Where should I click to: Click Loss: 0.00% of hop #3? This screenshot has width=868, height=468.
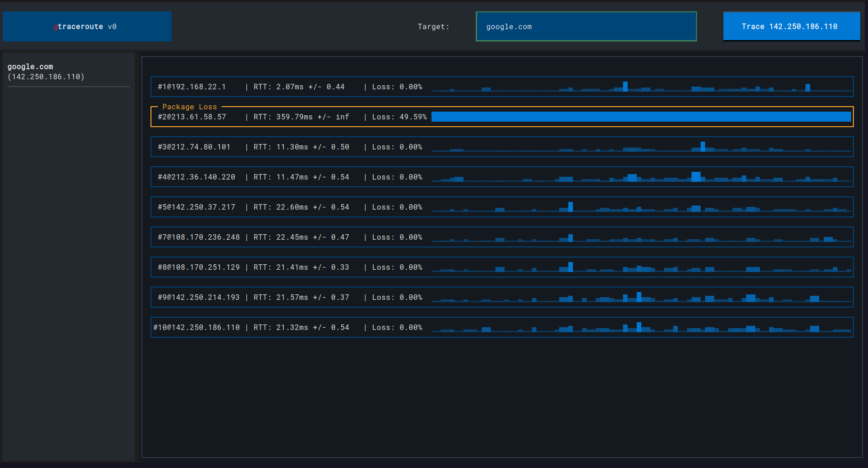397,147
